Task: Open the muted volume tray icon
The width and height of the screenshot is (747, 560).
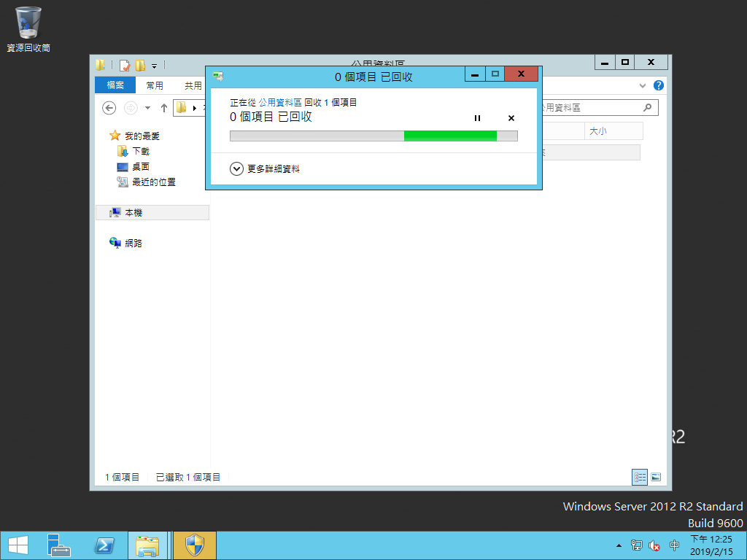Action: pos(654,545)
